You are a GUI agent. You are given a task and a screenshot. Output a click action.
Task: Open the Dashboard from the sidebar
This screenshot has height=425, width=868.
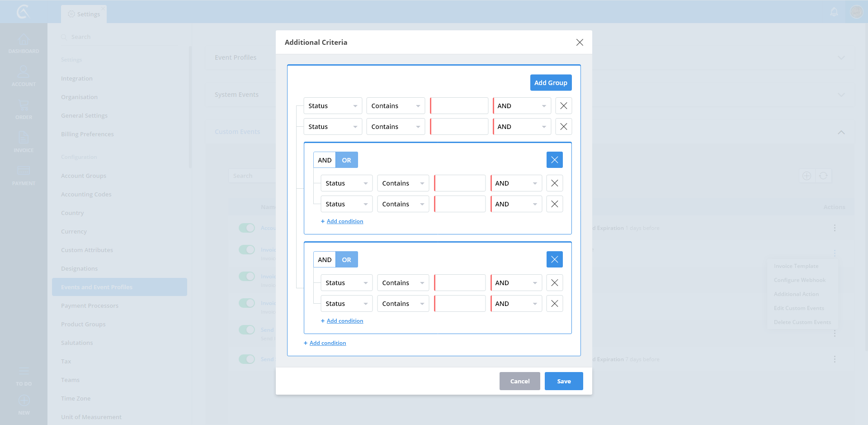coord(24,43)
